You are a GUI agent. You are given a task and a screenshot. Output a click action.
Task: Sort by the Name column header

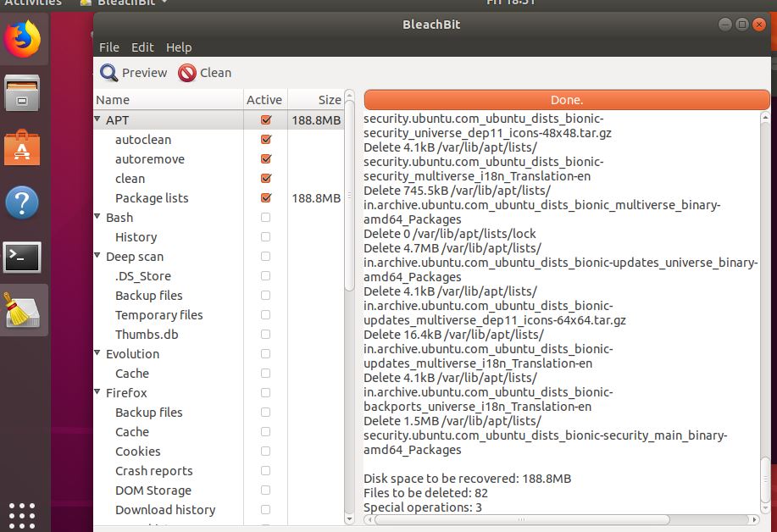tap(169, 100)
